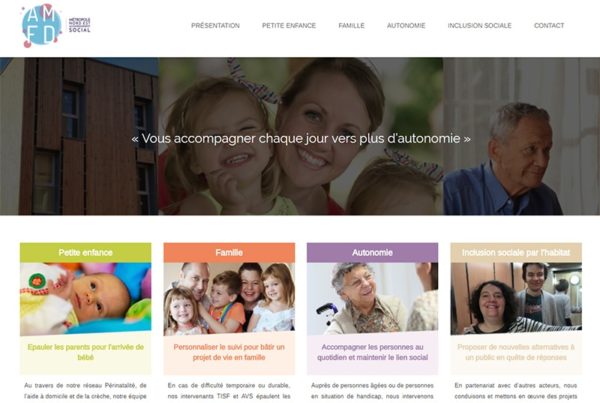Open the baby photo thumbnail
The width and height of the screenshot is (600, 403).
pos(86,299)
